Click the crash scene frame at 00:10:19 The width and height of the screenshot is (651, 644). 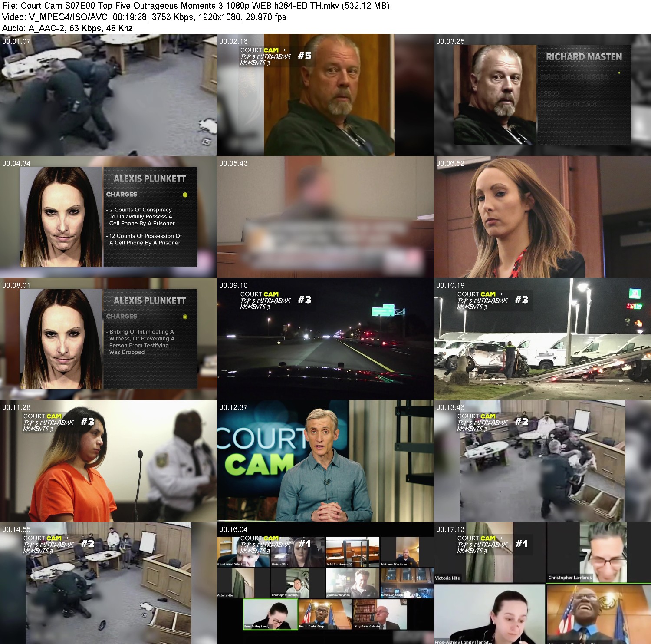[x=542, y=339]
